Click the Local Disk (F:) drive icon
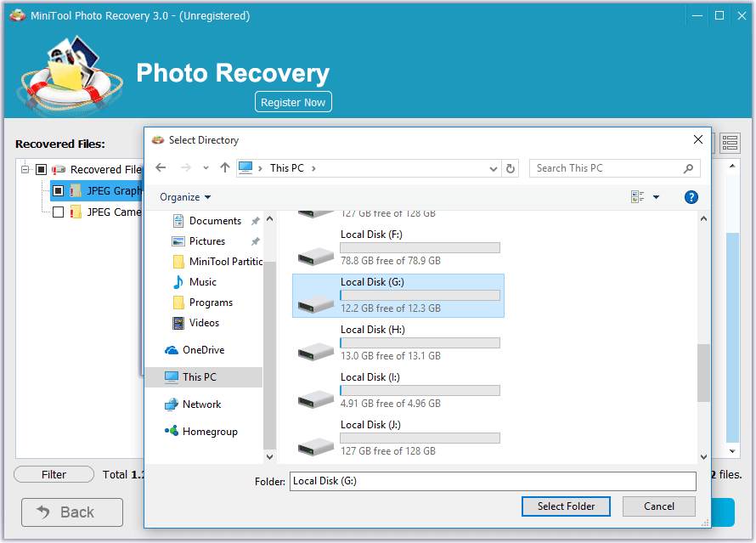This screenshot has width=756, height=543. tap(316, 257)
